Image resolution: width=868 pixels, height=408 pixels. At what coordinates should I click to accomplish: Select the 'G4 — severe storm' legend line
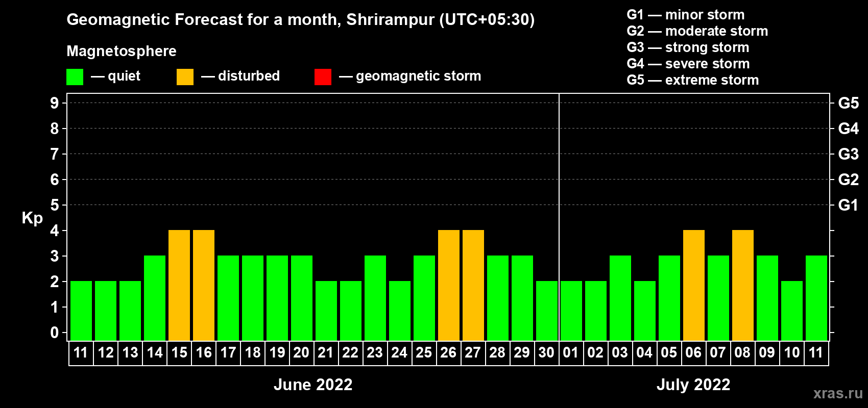[688, 64]
